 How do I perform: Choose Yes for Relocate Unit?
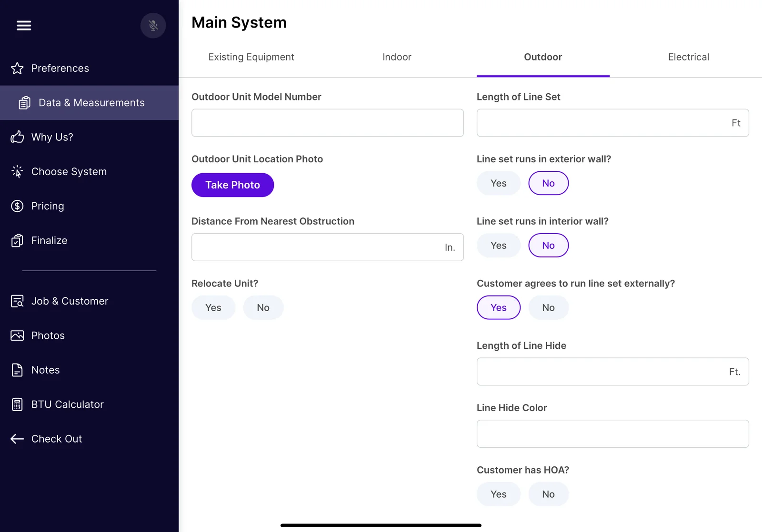213,307
